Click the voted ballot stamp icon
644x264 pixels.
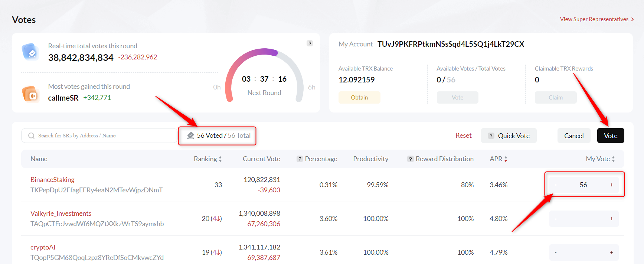[x=191, y=136]
